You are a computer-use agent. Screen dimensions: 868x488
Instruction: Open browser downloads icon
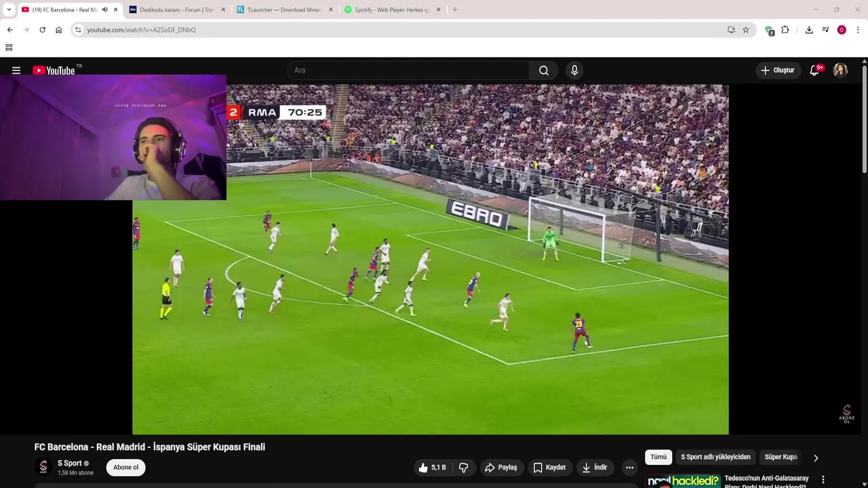[809, 30]
